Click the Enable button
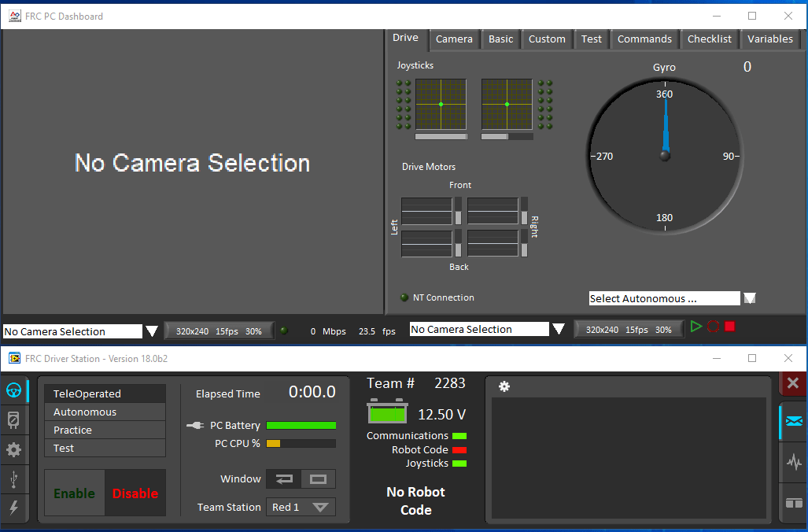Image resolution: width=808 pixels, height=532 pixels. point(75,493)
